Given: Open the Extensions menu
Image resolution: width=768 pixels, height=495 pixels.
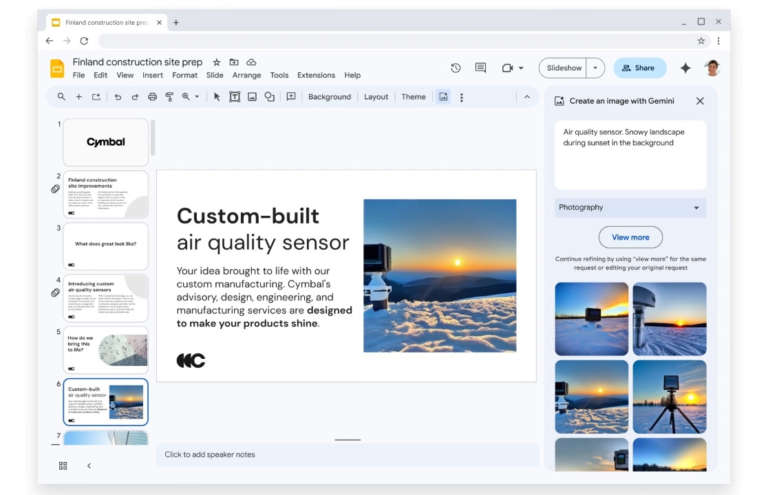Looking at the screenshot, I should tap(316, 75).
